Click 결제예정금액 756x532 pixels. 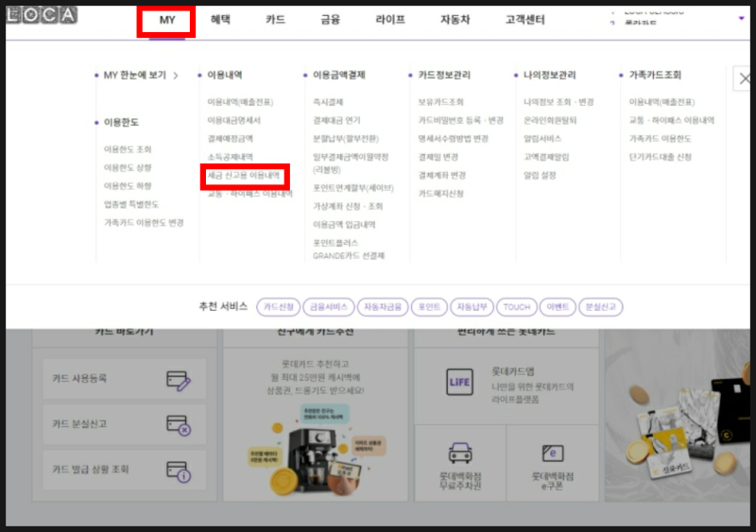(230, 139)
